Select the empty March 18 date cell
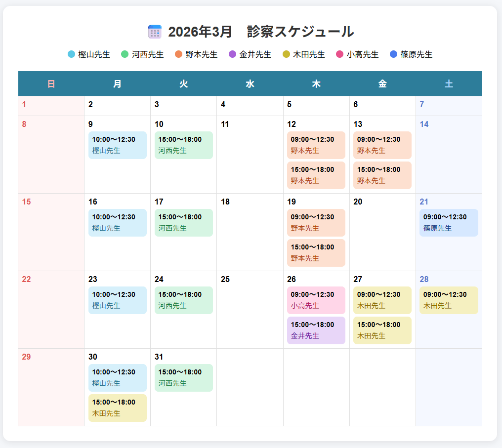This screenshot has width=502, height=448. click(x=250, y=232)
